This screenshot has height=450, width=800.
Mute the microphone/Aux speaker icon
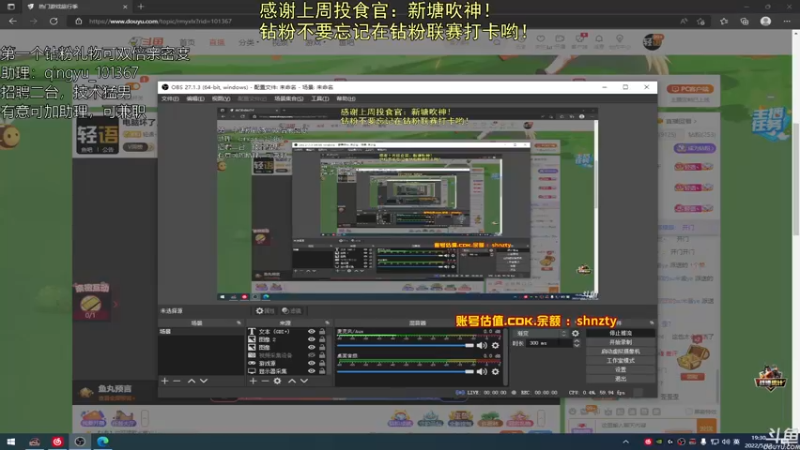pos(482,345)
